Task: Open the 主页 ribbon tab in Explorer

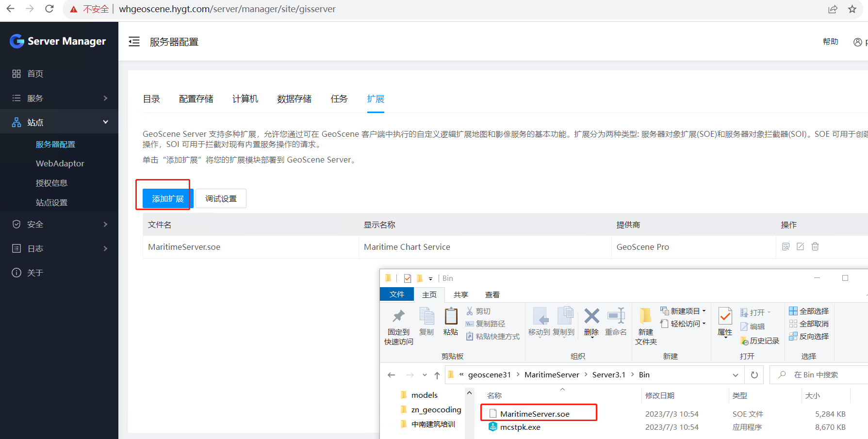Action: (429, 294)
